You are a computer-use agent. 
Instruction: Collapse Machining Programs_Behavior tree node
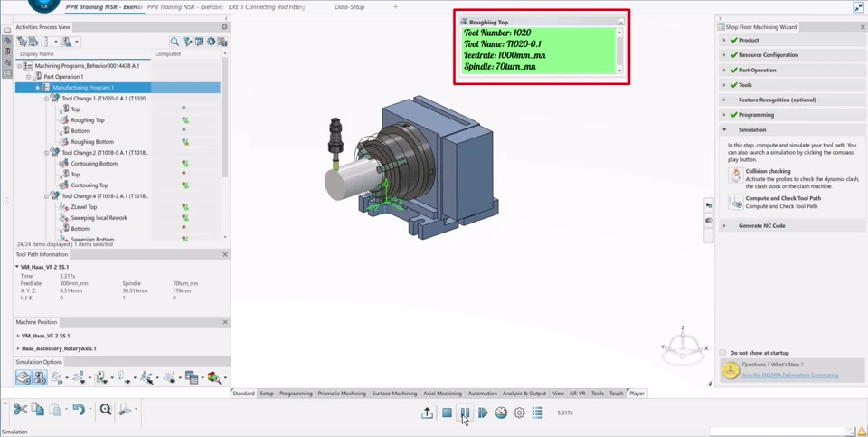tap(19, 65)
